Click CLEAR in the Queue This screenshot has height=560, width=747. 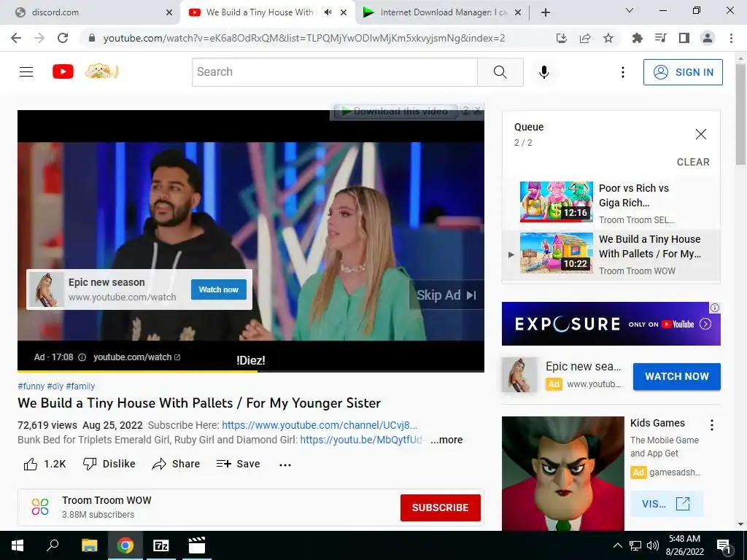click(693, 162)
